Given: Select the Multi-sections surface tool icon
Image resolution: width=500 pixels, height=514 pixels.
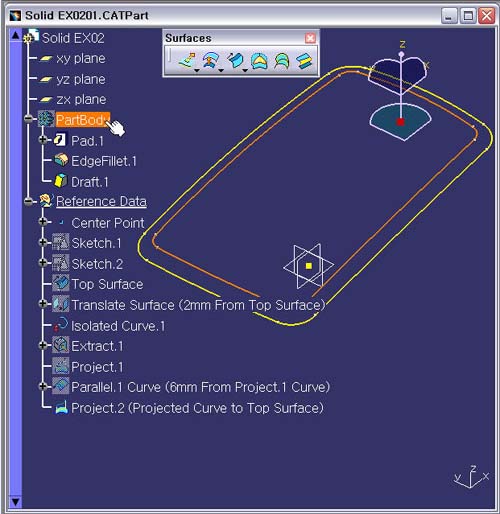Looking at the screenshot, I should [282, 61].
